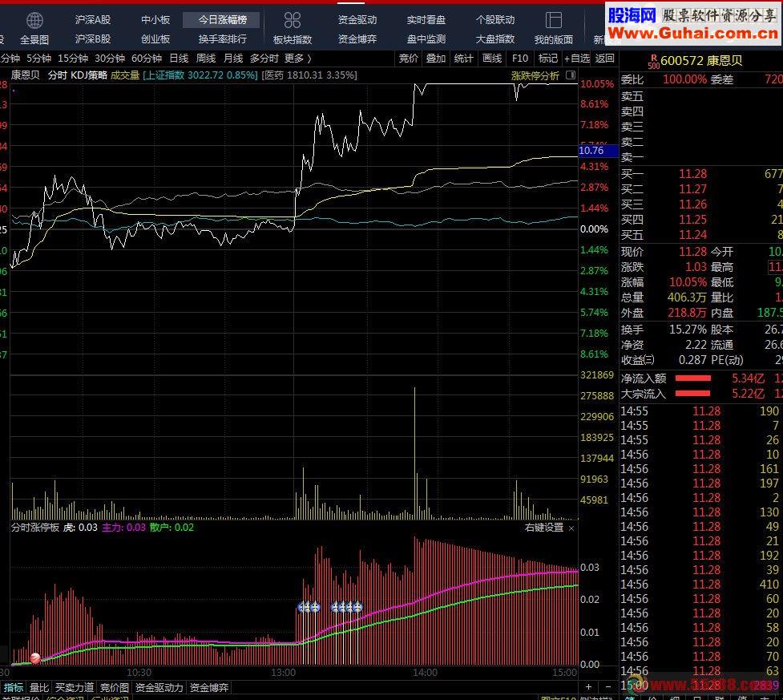783x700 pixels.
Task: Select the 量比 bottom tab
Action: [39, 687]
